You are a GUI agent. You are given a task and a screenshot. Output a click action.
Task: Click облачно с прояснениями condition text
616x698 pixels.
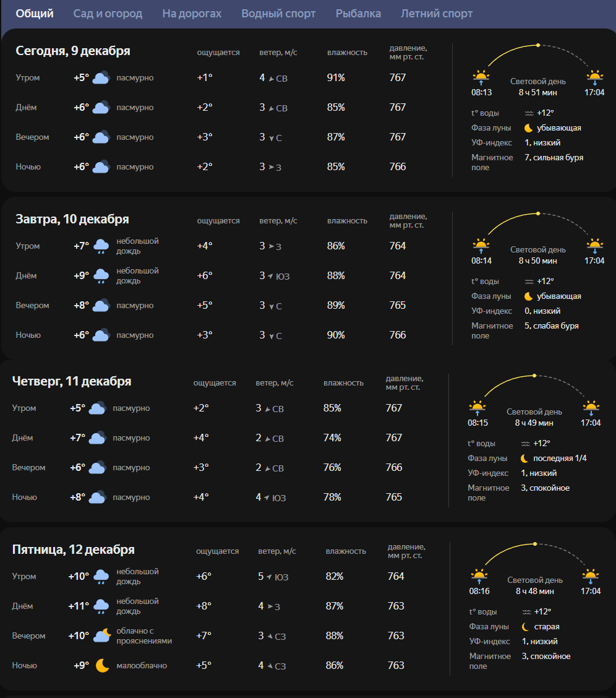pos(144,636)
